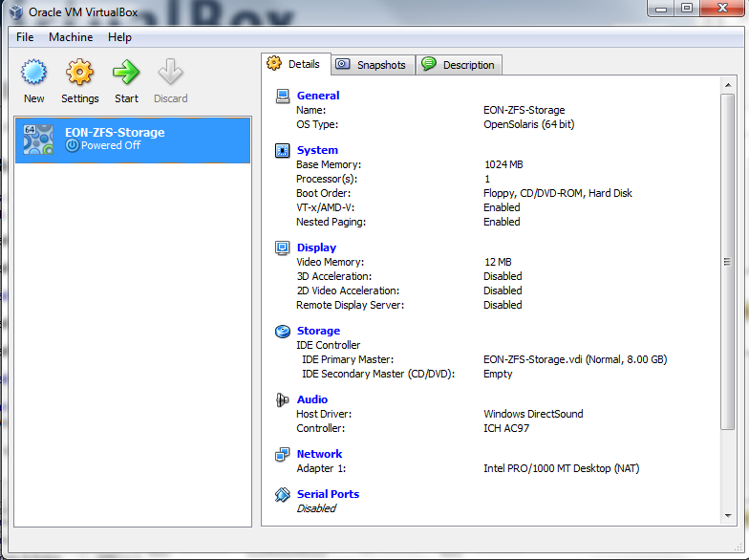Open the Serial Ports settings heading link
Image resolution: width=749 pixels, height=560 pixels.
(x=328, y=494)
